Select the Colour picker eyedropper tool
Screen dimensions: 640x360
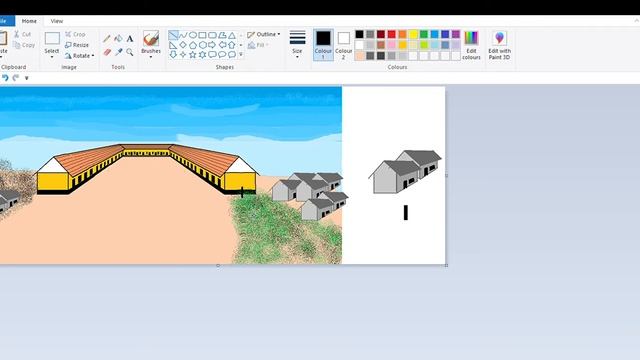click(118, 52)
